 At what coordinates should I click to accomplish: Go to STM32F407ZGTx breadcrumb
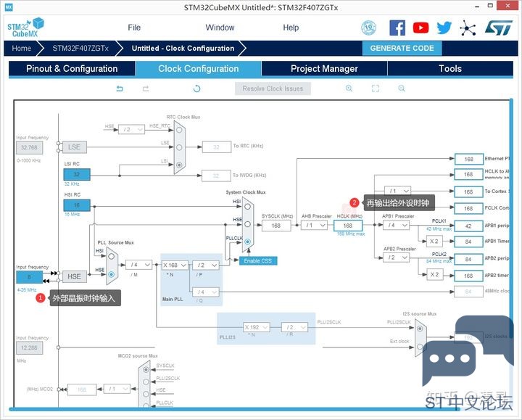[80, 49]
